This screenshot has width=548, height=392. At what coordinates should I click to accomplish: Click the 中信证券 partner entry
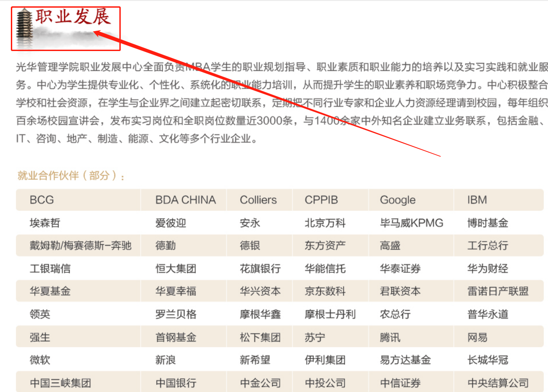click(x=401, y=383)
